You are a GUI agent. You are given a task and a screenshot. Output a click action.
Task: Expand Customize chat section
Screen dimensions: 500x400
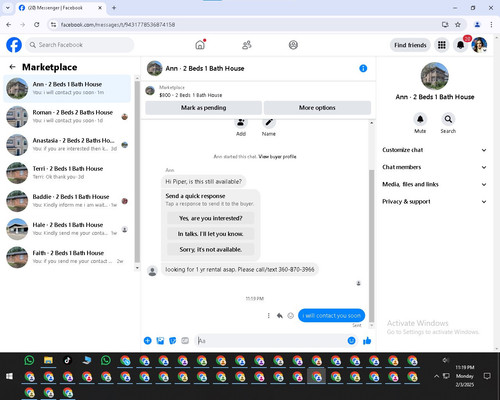click(435, 150)
